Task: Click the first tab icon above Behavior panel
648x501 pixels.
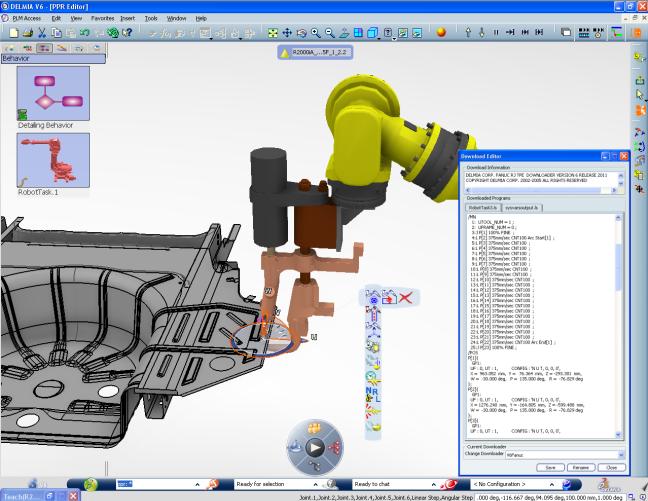Action: coord(10,48)
